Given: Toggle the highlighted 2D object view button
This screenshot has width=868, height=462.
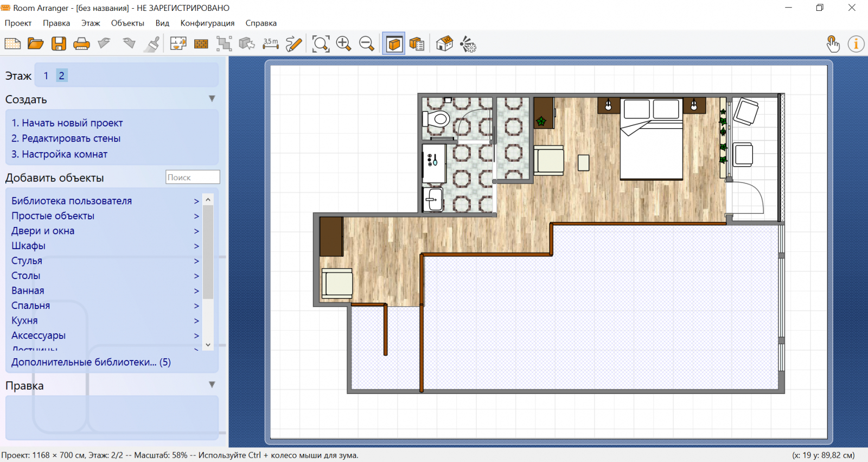Looking at the screenshot, I should (394, 44).
